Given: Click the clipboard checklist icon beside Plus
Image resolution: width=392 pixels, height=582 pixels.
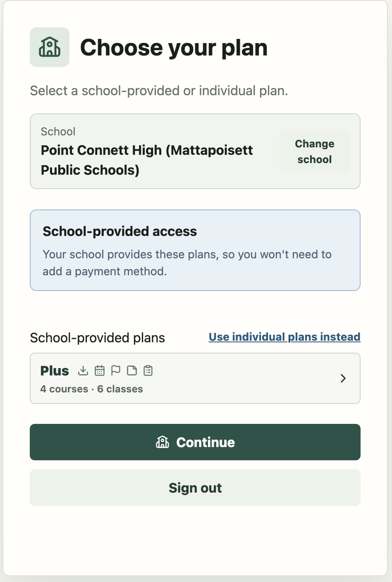Looking at the screenshot, I should [148, 370].
